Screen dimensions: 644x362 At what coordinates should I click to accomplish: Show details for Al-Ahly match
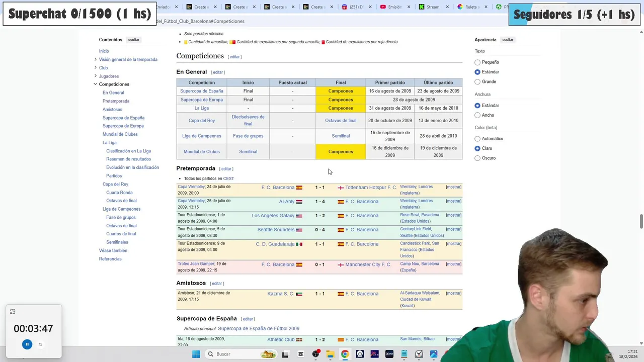[x=453, y=201]
